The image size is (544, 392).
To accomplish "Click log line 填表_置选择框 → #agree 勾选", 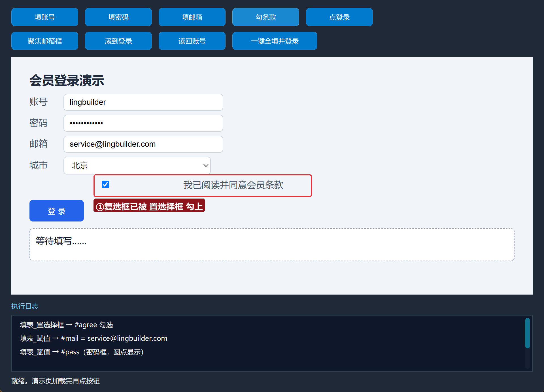I will [x=66, y=325].
